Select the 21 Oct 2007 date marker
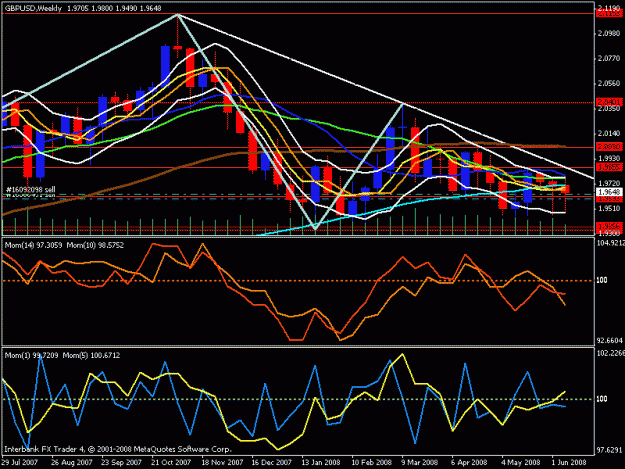Screen dimensions: 625x469 coord(171,463)
